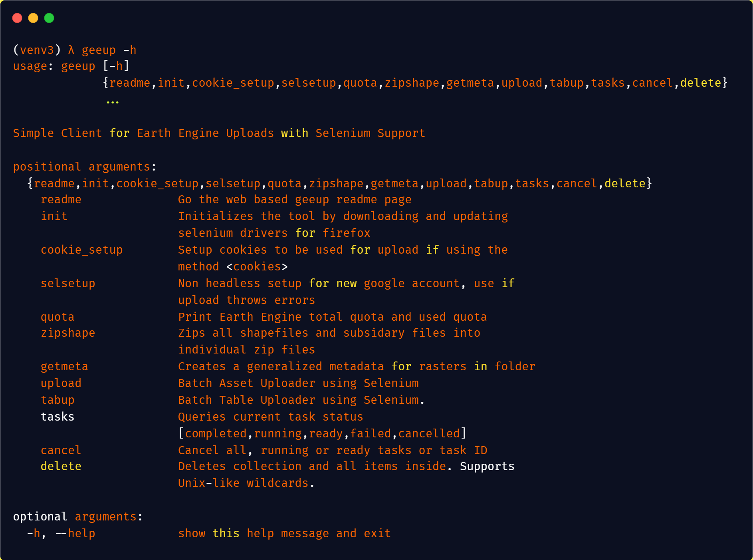Image resolution: width=753 pixels, height=560 pixels.
Task: Click the red close window dot
Action: click(x=17, y=18)
